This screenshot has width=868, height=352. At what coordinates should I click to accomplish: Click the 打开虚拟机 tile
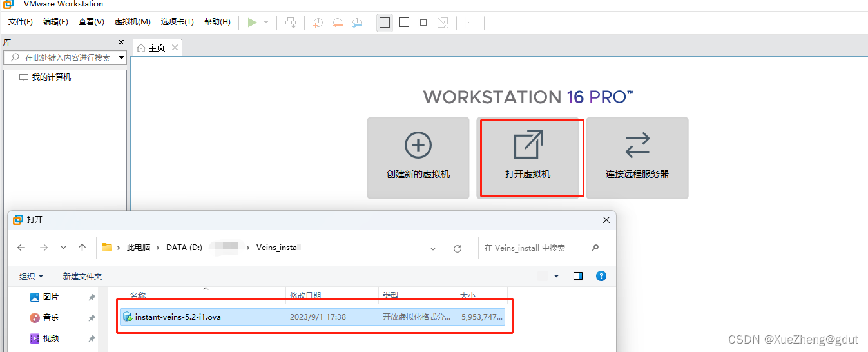[528, 157]
